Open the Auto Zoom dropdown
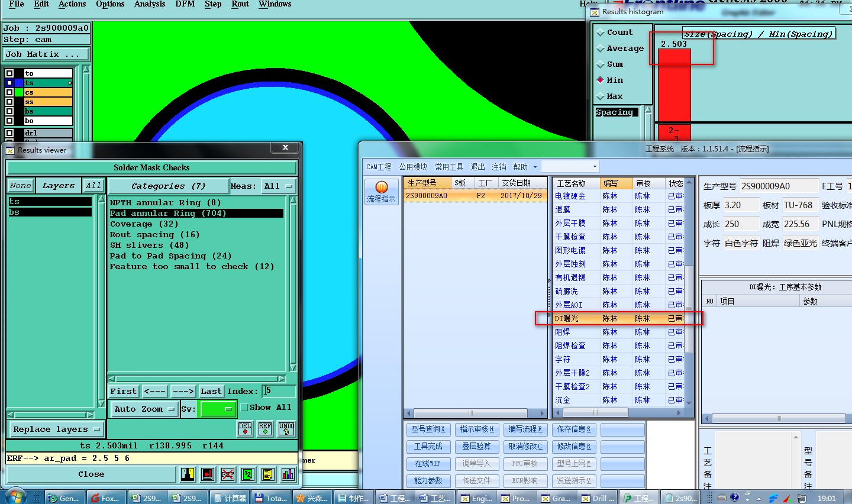 (x=144, y=409)
